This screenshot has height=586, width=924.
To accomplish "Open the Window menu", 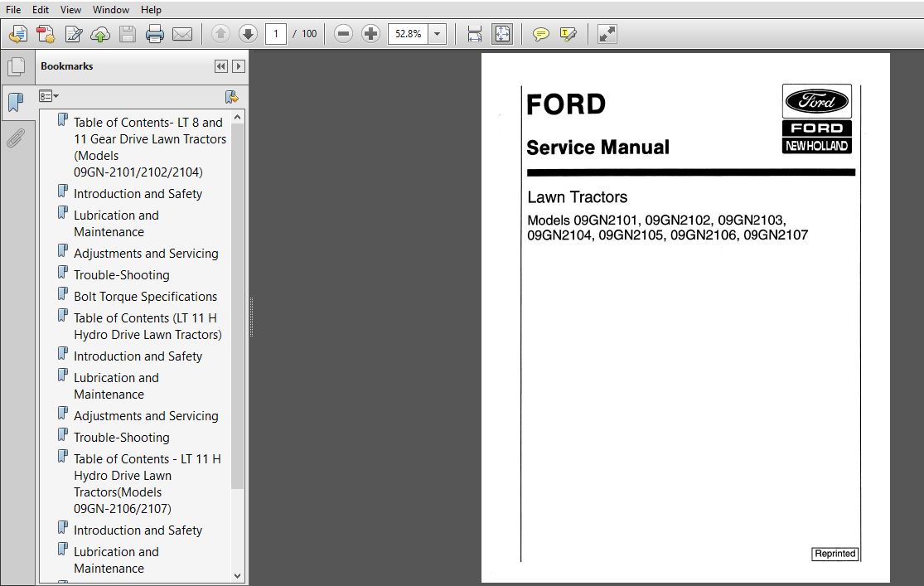I will (111, 9).
